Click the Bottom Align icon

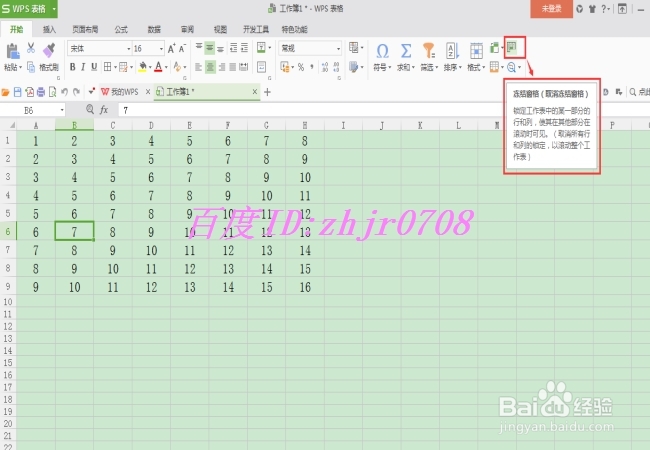(x=221, y=48)
